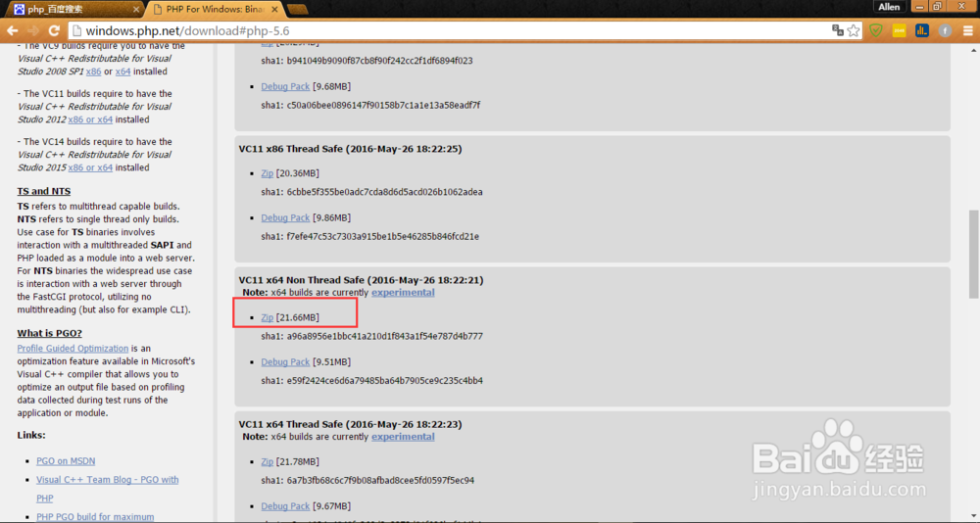
Task: Download the 21.78MB Zip for x64 Thread Safe
Action: [267, 461]
